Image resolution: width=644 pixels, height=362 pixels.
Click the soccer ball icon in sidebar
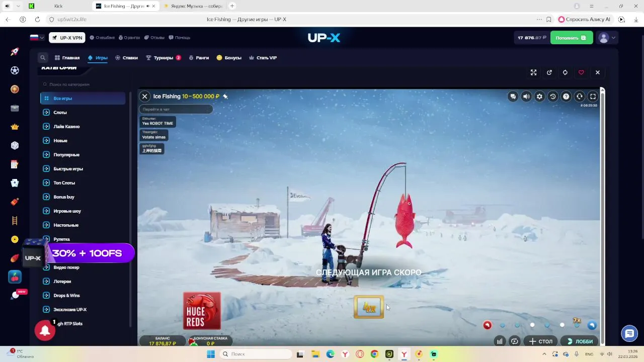15,70
